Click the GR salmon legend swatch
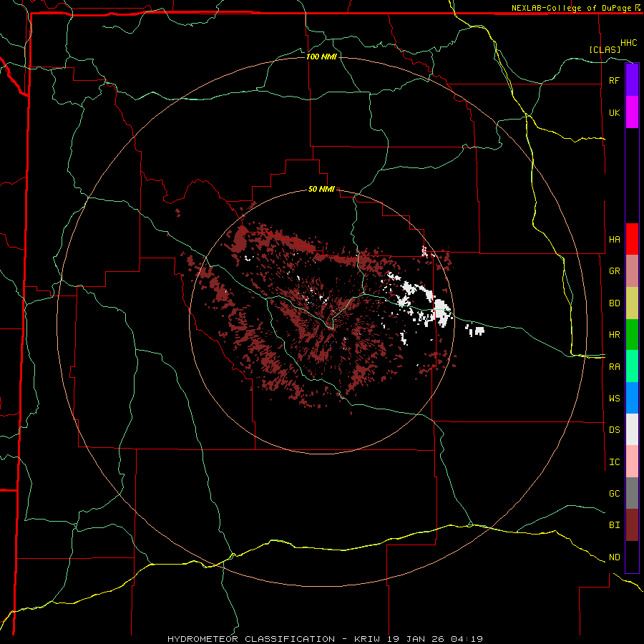The width and height of the screenshot is (644, 644). [x=632, y=270]
